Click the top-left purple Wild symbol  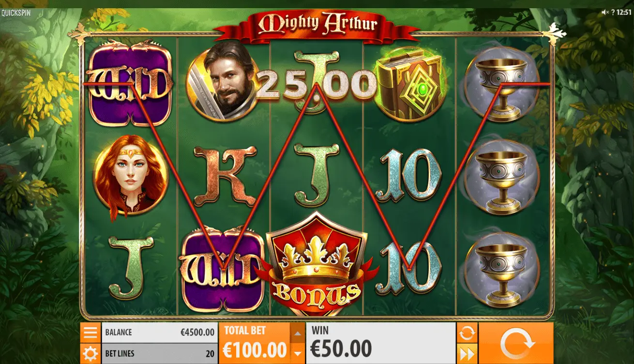tap(131, 84)
